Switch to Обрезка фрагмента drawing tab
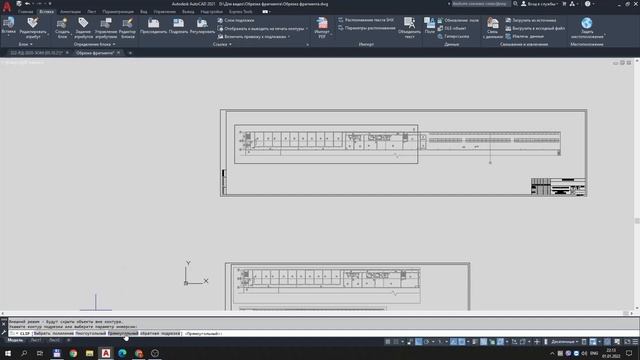This screenshot has width=640, height=360. pos(95,53)
